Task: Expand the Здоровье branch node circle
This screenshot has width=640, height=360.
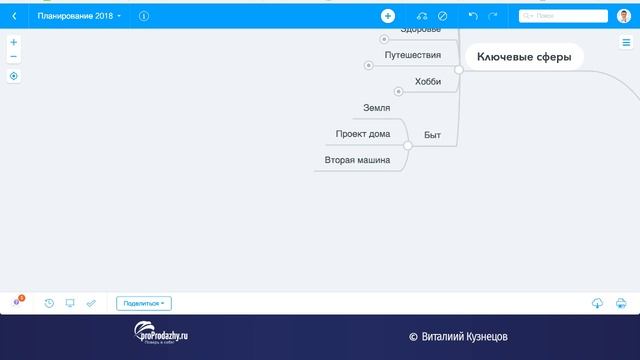Action: point(384,39)
